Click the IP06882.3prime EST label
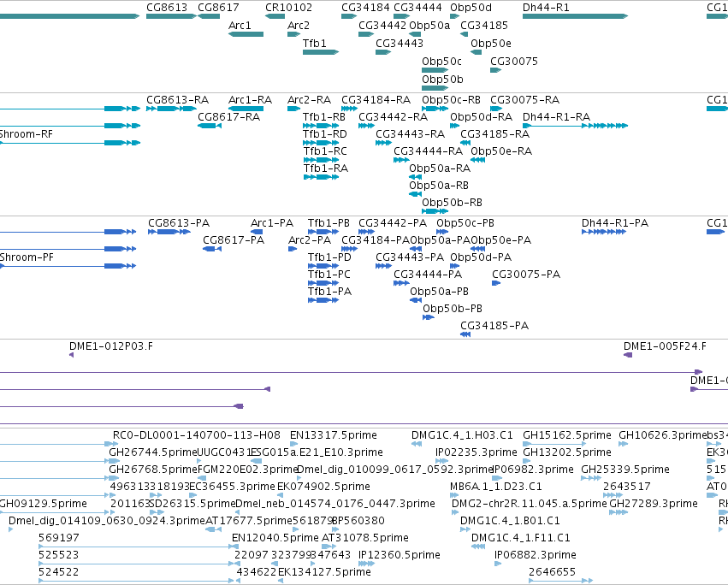Image resolution: width=728 pixels, height=585 pixels. (536, 556)
